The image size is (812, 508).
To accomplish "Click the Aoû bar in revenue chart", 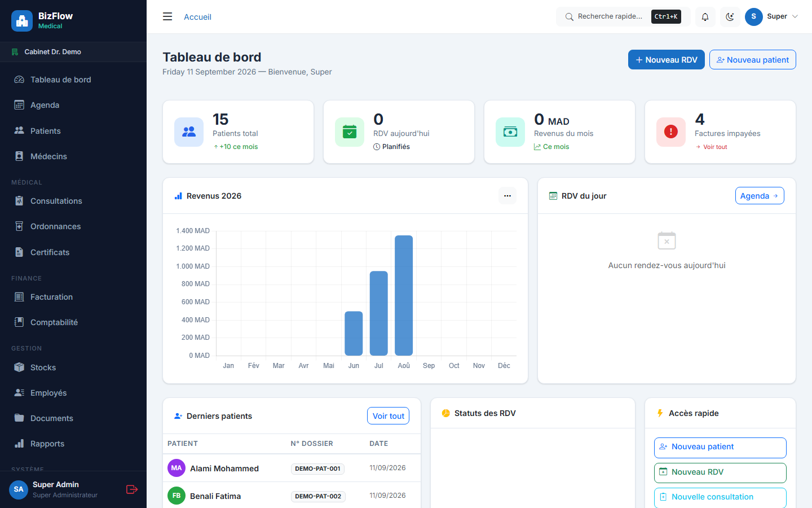I will pyautogui.click(x=404, y=295).
